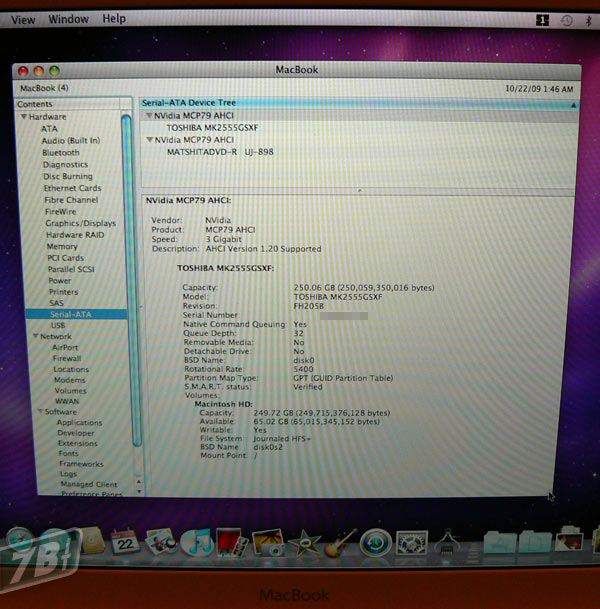Open GarageBand guitar icon in Dock
This screenshot has height=609, width=600.
(339, 543)
